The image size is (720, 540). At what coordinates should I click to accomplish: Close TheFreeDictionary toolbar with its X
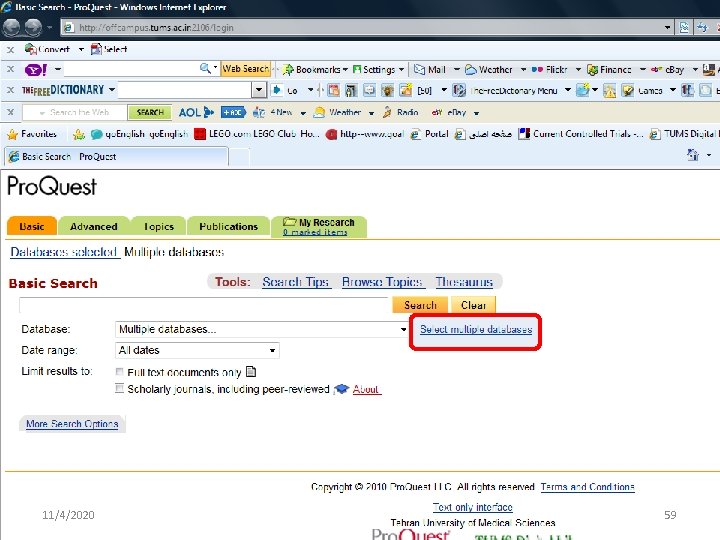coord(10,90)
